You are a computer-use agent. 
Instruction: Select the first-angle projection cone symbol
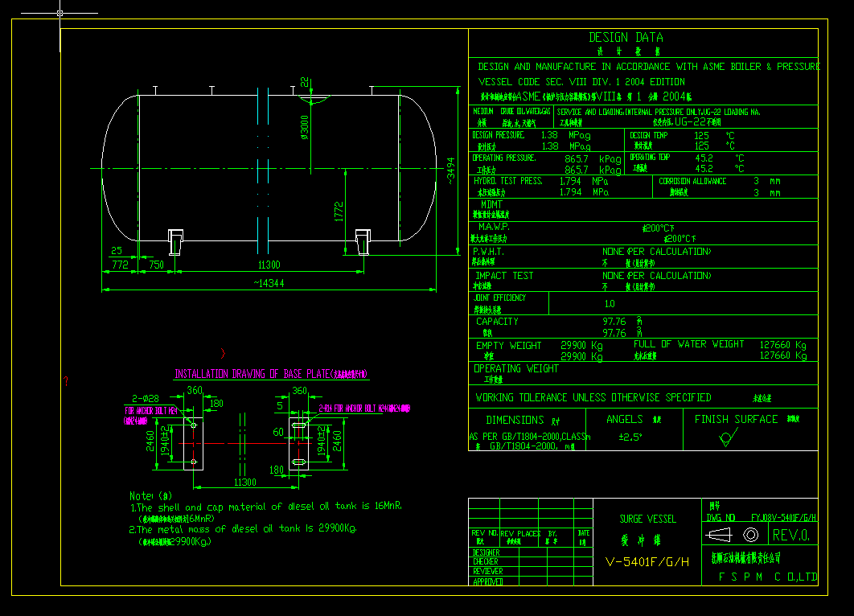[719, 535]
